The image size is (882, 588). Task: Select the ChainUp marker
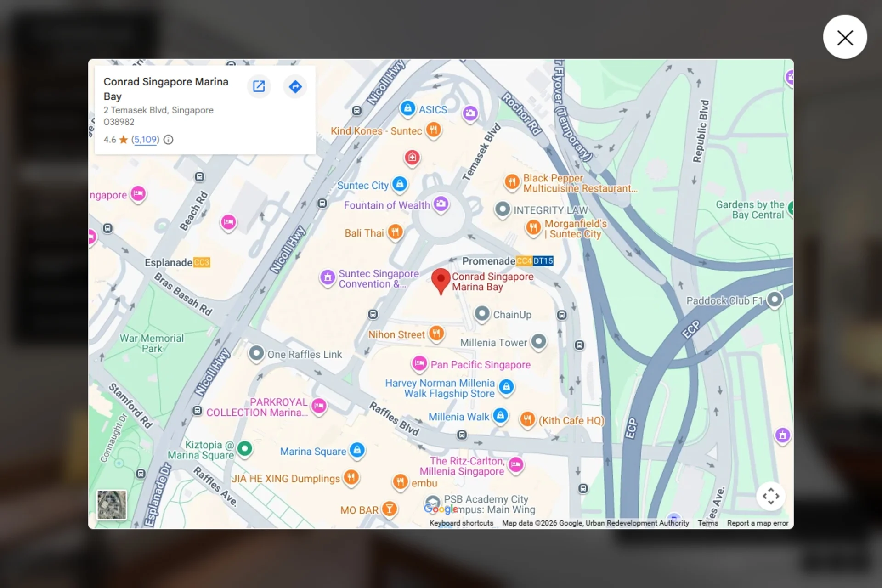coord(482,314)
